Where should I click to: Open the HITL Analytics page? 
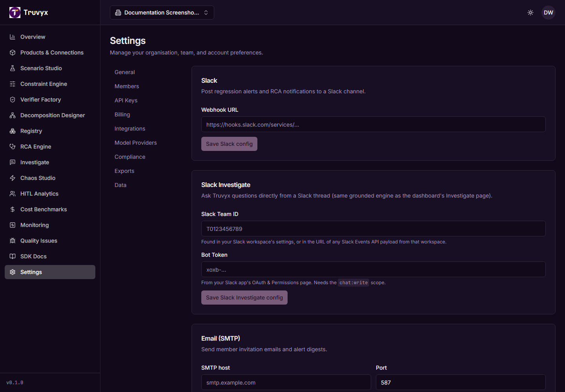click(50, 194)
